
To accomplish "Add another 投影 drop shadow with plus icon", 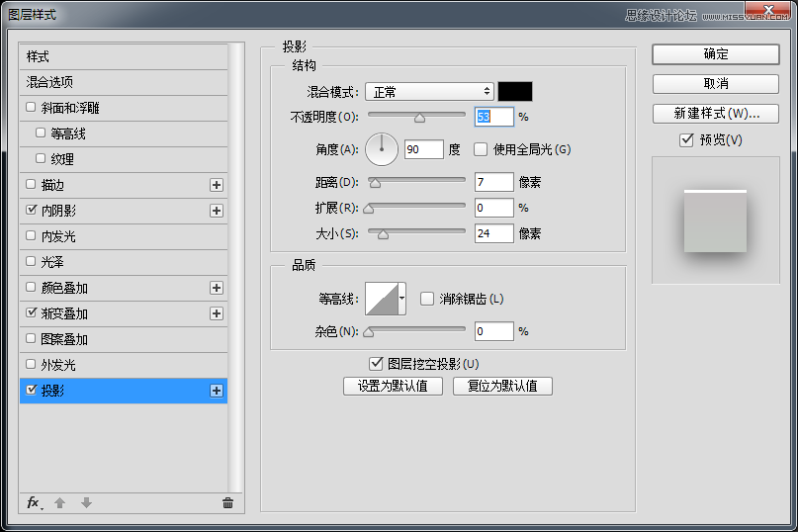I will point(217,391).
